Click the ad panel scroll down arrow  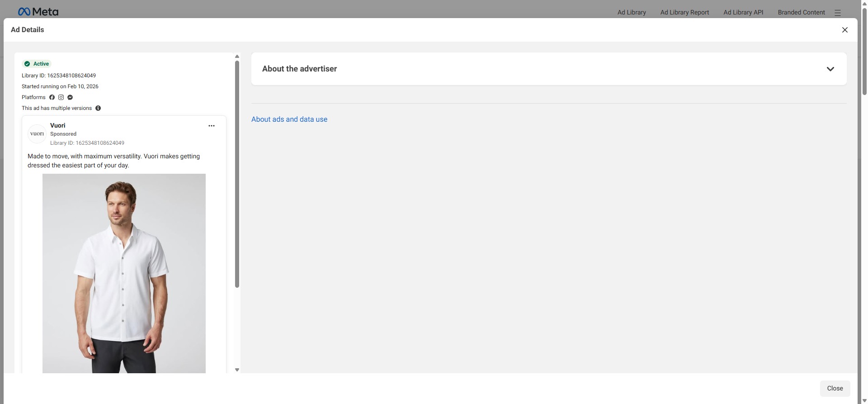[237, 370]
